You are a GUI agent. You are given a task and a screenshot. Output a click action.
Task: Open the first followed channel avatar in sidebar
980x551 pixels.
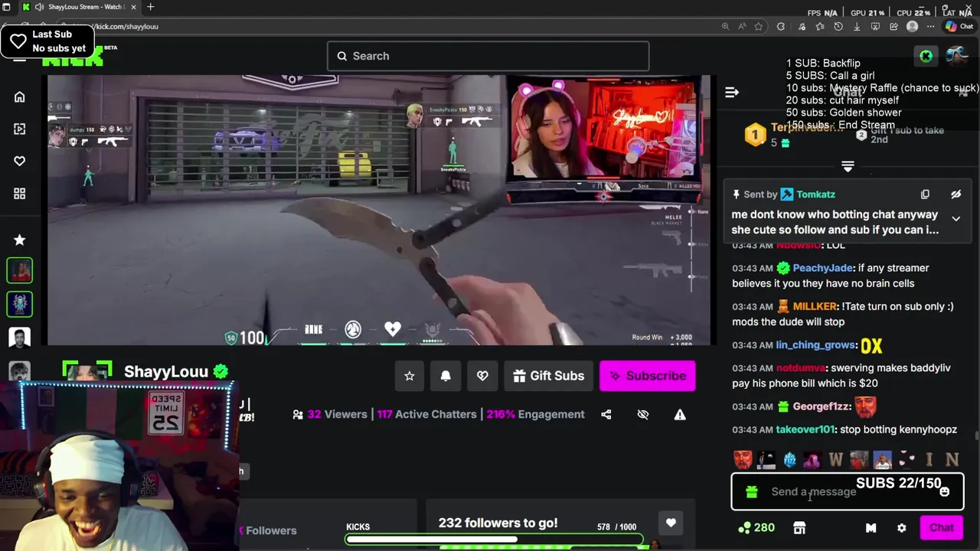pyautogui.click(x=20, y=271)
